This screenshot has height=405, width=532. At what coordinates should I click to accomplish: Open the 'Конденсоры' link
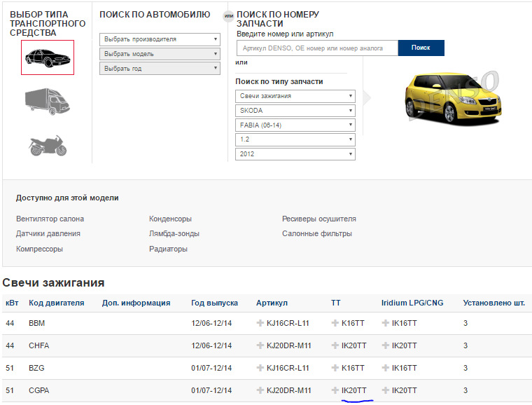170,219
